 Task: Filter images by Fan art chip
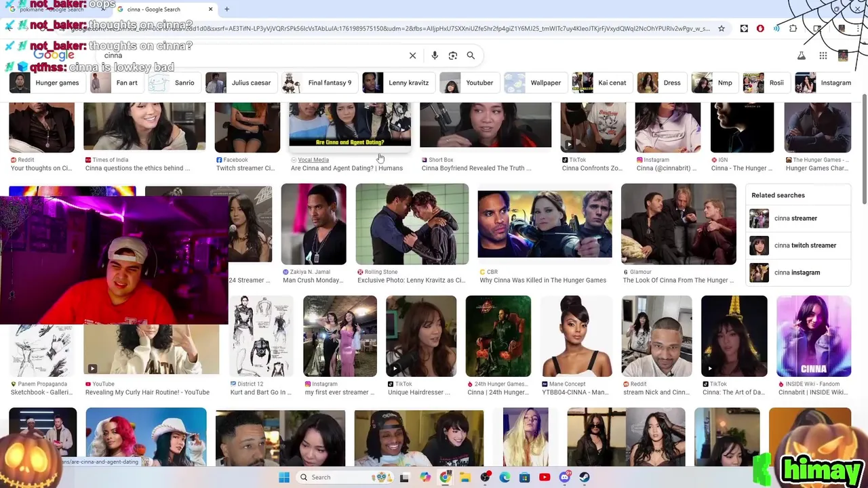point(115,83)
